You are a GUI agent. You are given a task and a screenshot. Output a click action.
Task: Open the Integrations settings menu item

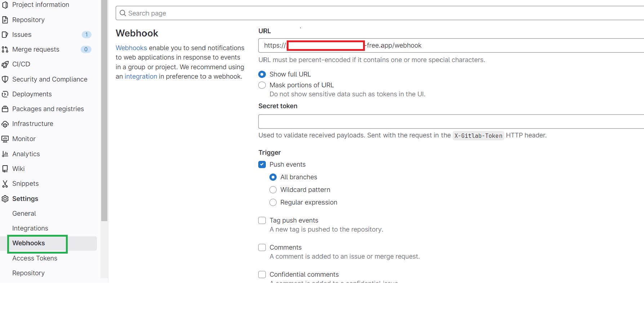tap(30, 228)
